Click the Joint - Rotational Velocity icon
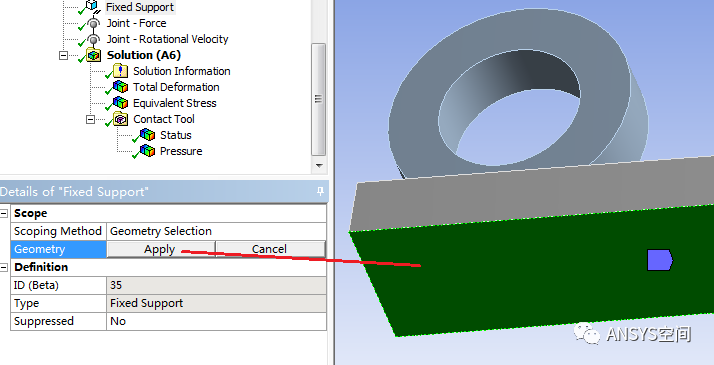Viewport: 714px width, 365px height. (x=93, y=40)
